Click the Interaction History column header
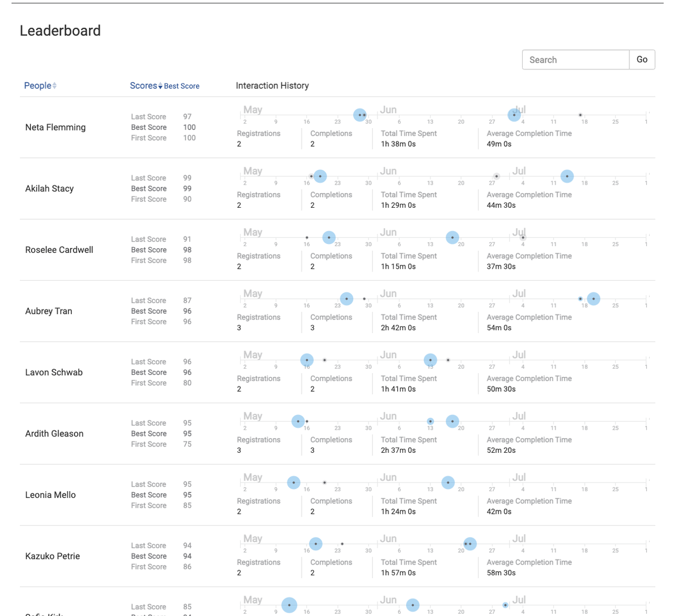Image resolution: width=678 pixels, height=616 pixels. (272, 85)
